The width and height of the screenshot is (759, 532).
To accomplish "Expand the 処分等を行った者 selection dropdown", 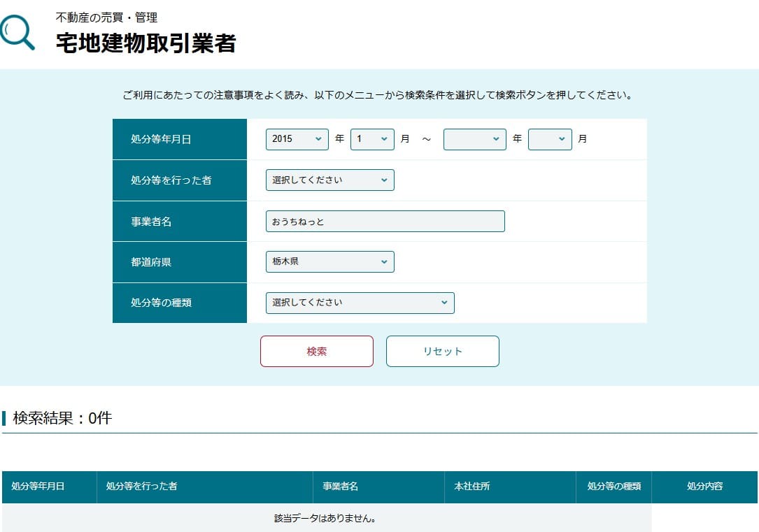I will coord(329,180).
